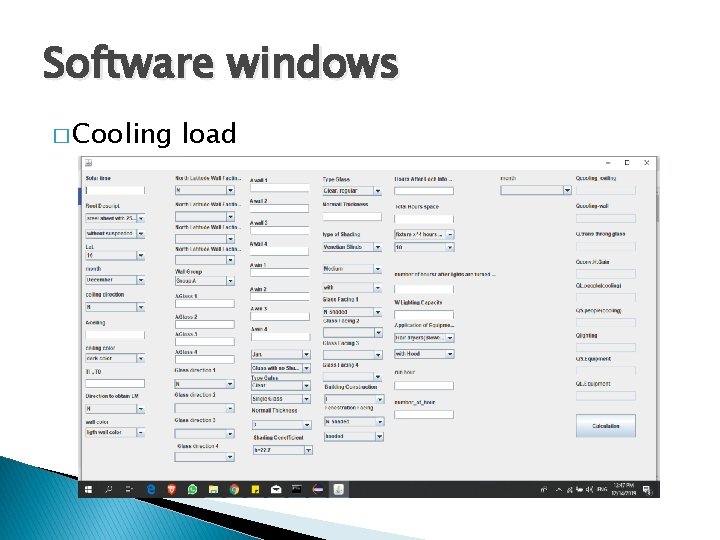The image size is (720, 540).
Task: Open the yellow Sticky Notes taskbar icon
Action: pos(255,489)
